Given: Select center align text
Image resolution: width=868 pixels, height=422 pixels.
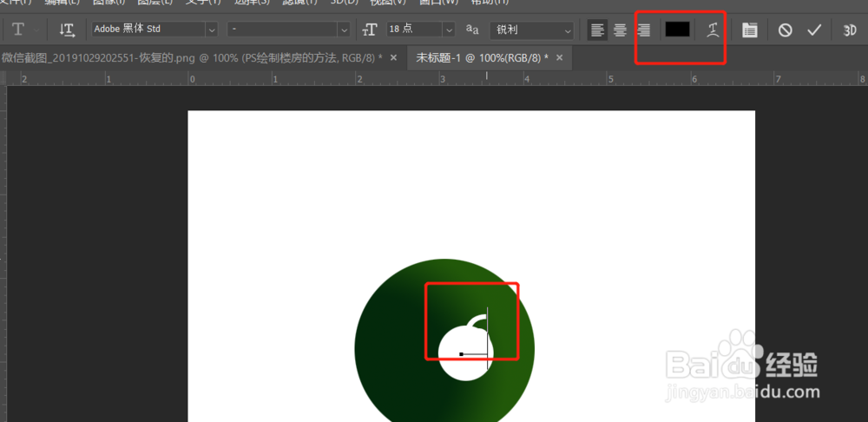Looking at the screenshot, I should click(x=620, y=30).
